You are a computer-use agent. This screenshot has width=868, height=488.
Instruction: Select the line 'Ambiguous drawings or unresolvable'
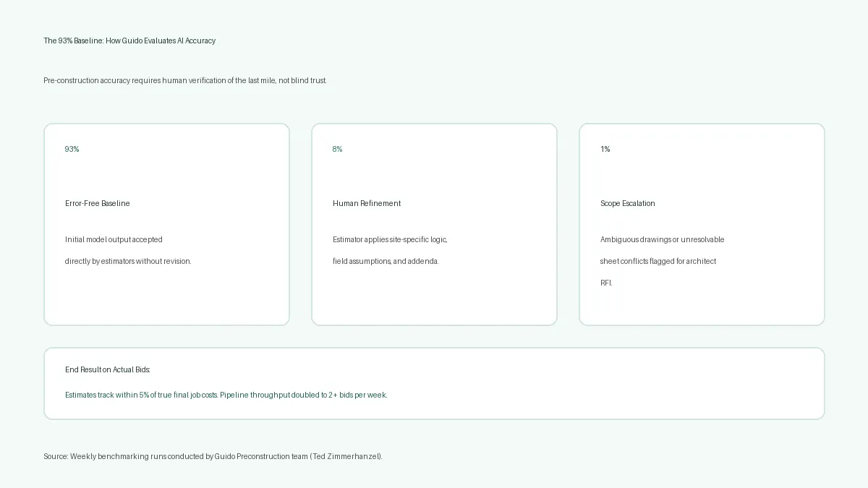pos(662,240)
